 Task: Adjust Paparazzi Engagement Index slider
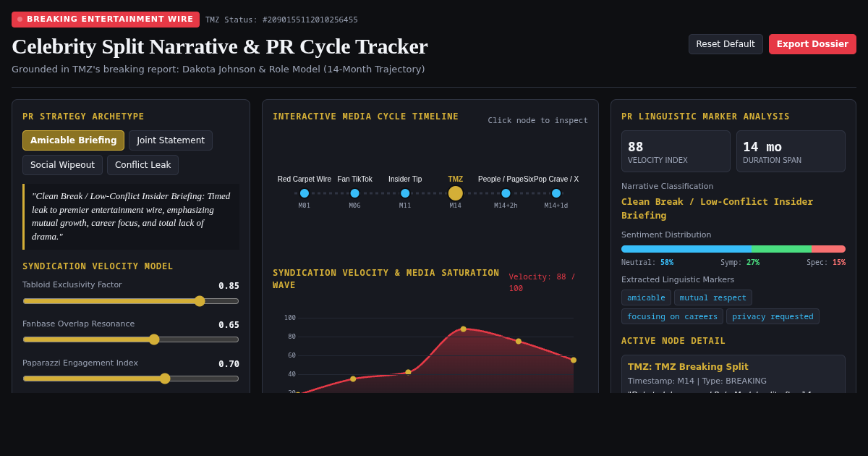131,379
